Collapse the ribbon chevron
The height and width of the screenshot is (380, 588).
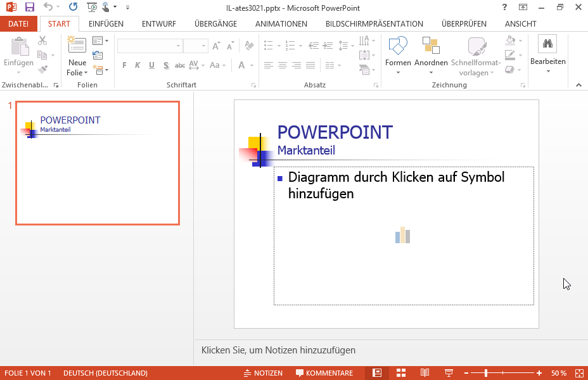[578, 85]
